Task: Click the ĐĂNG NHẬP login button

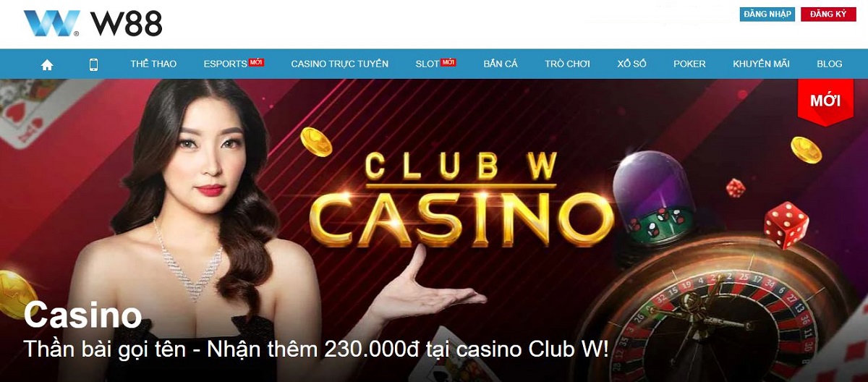Action: 767,14
